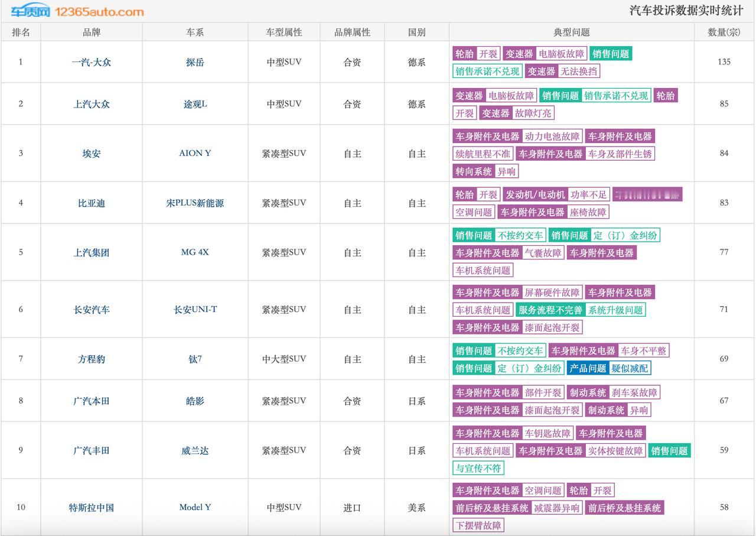Click the 气囊故障 tag

tap(543, 253)
